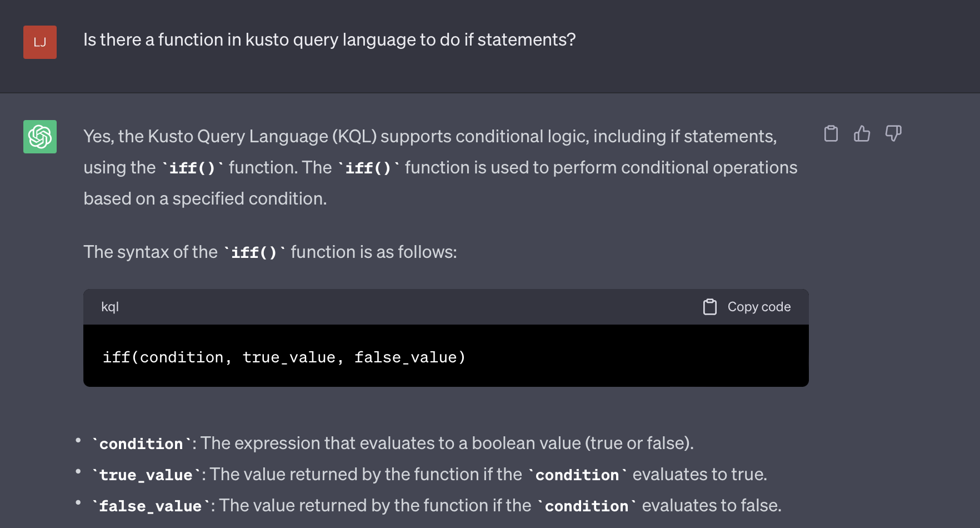This screenshot has height=528, width=980.
Task: Click 'based on a specified condition.' line
Action: click(x=205, y=199)
